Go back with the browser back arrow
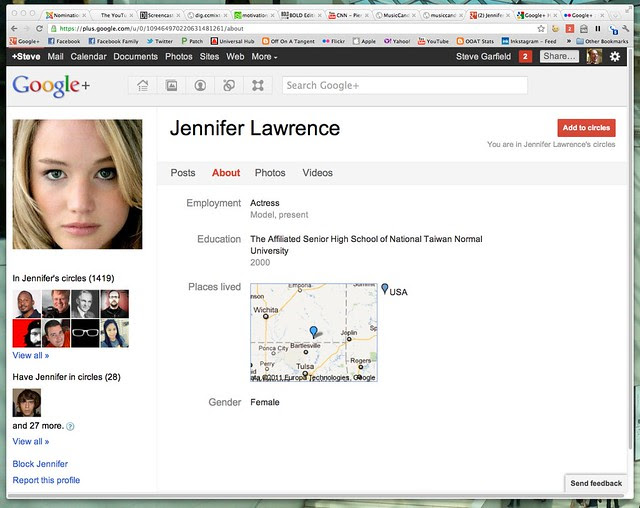Screen dimensions: 640x508 point(14,29)
